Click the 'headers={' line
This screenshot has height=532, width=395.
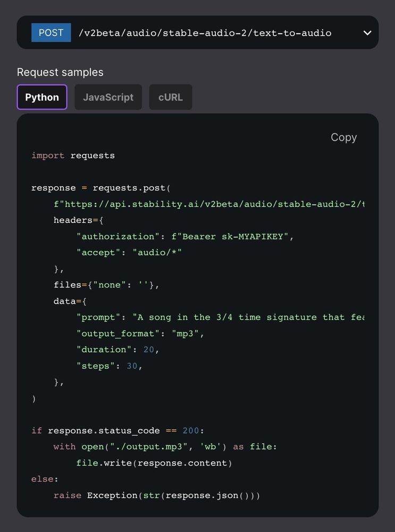[78, 221]
